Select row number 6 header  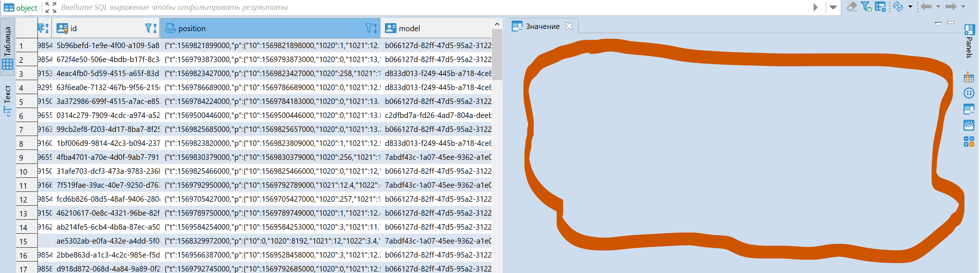(26, 115)
